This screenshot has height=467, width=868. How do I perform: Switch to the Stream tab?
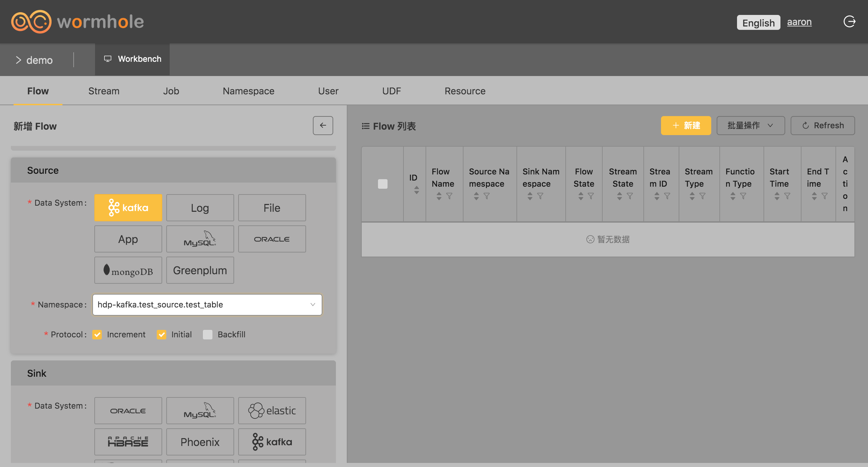point(104,91)
